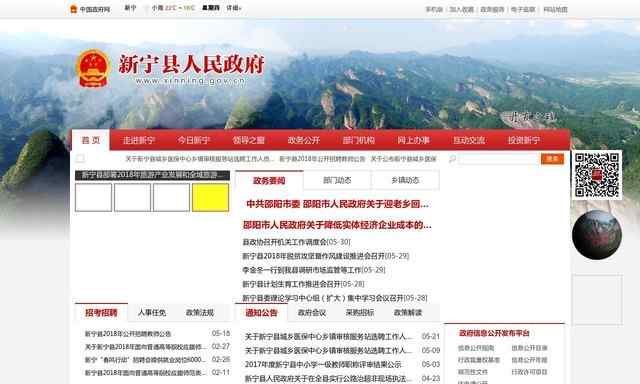Click 网站地图 link in top bar

click(556, 9)
